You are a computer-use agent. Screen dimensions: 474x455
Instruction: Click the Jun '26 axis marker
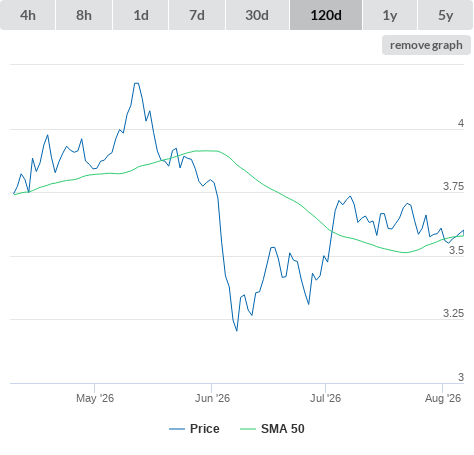212,398
